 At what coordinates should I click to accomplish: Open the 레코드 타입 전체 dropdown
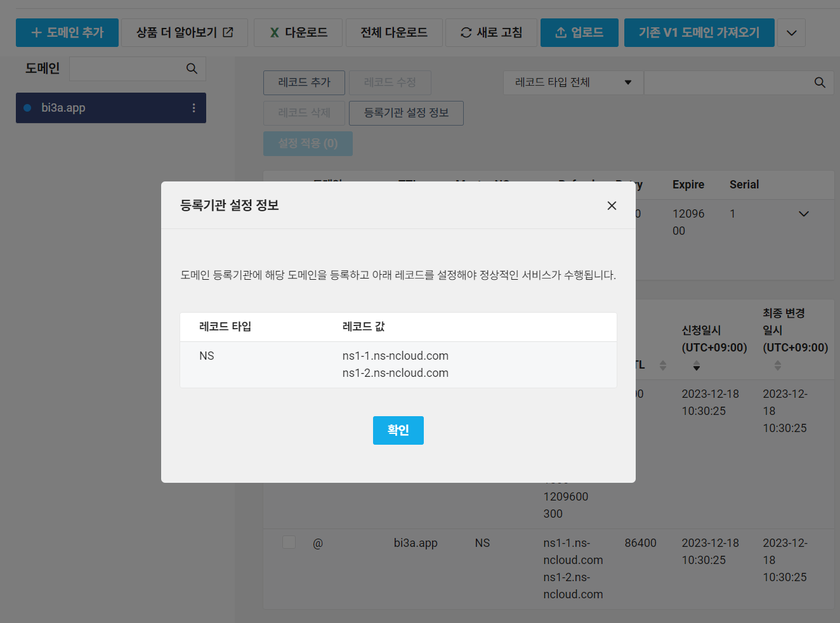click(x=573, y=82)
